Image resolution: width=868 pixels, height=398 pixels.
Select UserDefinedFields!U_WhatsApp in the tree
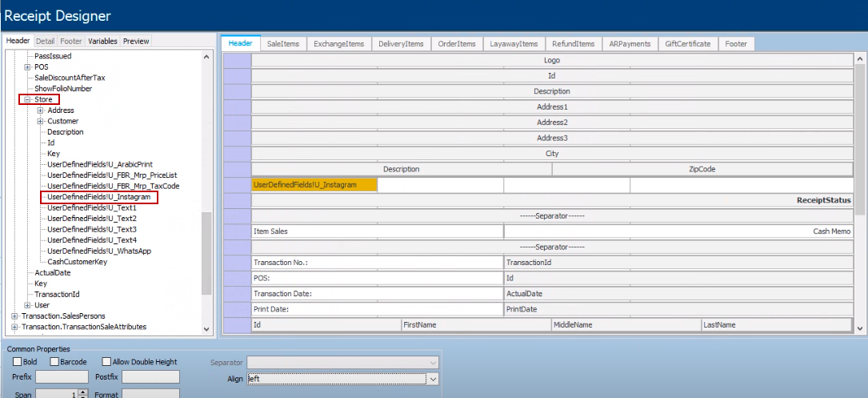(x=99, y=251)
